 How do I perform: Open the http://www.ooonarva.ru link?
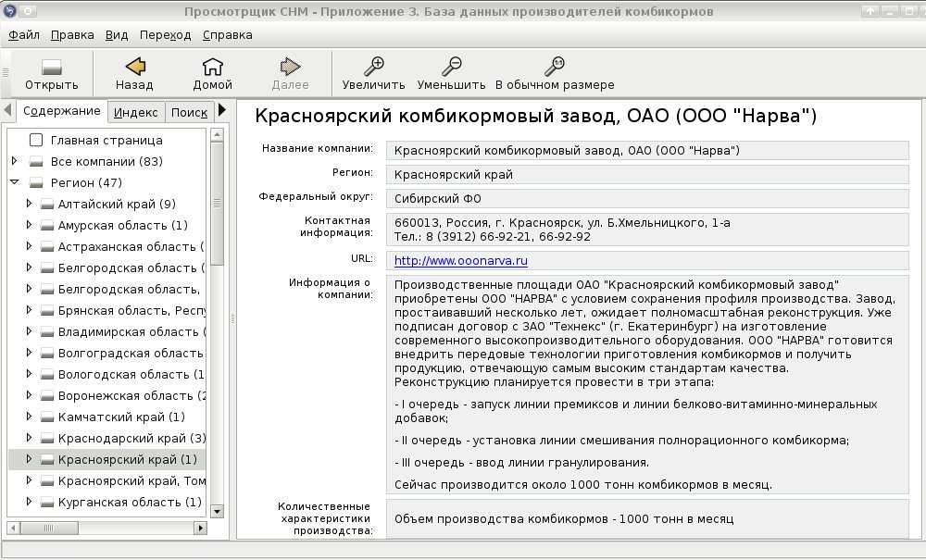coord(460,261)
